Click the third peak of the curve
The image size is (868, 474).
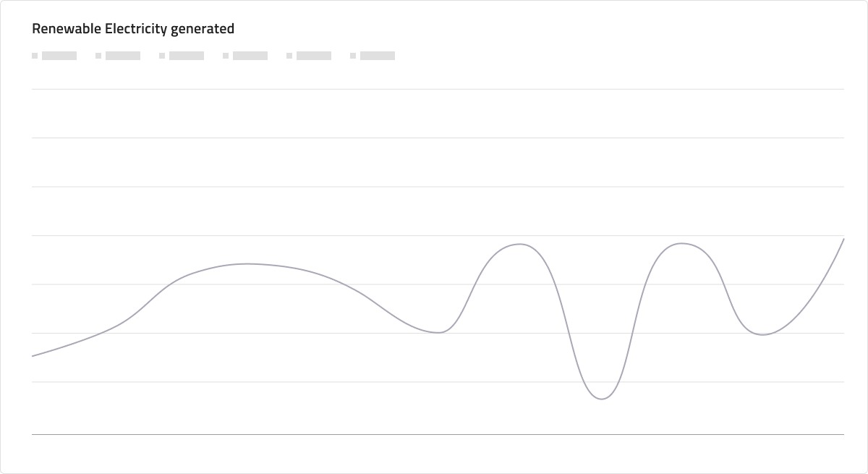click(681, 243)
